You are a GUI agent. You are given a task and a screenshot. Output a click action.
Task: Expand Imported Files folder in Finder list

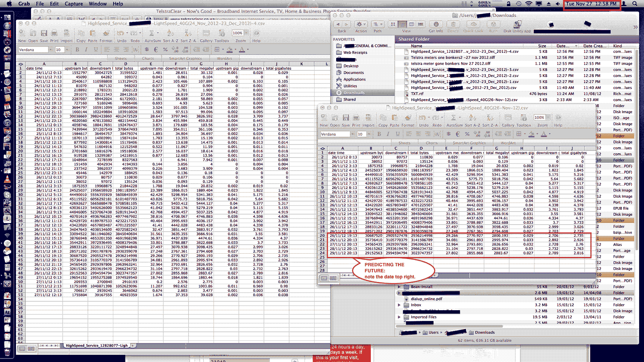coord(399,317)
